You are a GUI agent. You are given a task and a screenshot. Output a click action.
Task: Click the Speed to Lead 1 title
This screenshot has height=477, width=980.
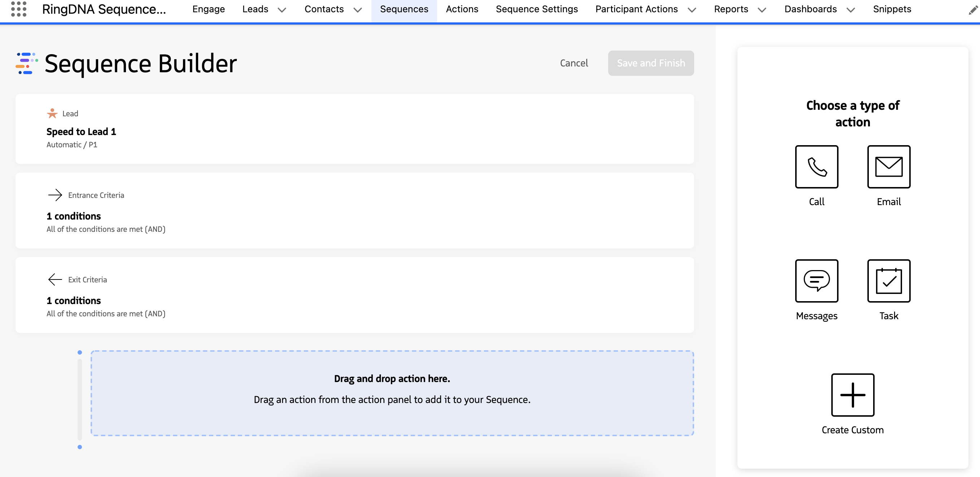tap(81, 131)
